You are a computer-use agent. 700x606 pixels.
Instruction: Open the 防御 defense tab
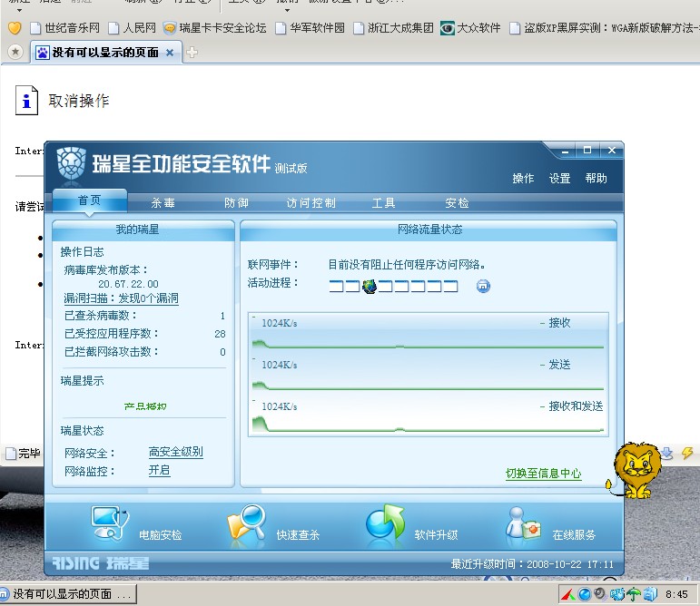pos(236,203)
